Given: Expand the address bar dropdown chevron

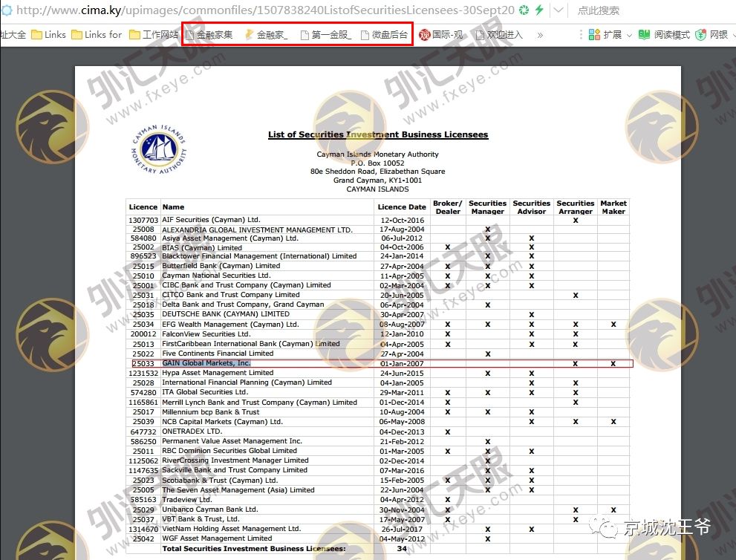Looking at the screenshot, I should point(558,10).
